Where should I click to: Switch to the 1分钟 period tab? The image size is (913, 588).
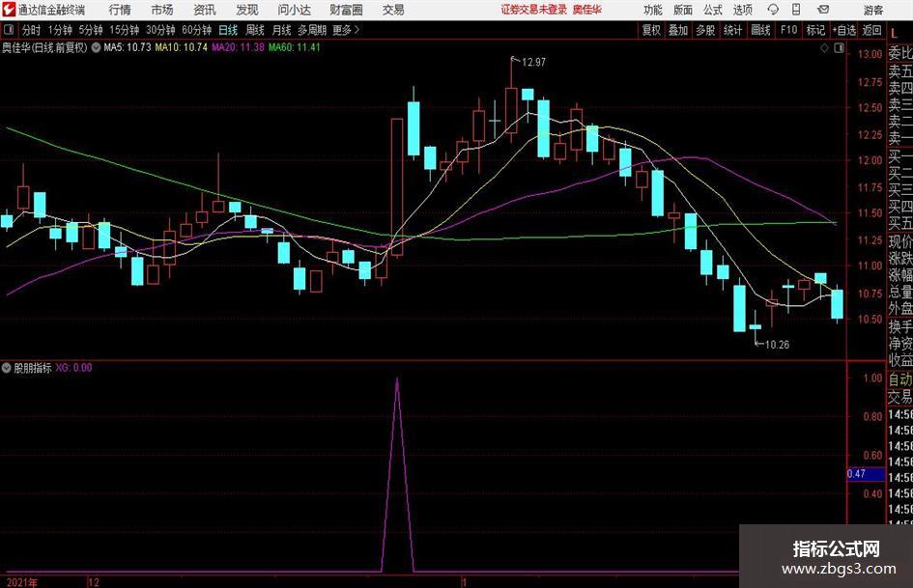(x=60, y=30)
